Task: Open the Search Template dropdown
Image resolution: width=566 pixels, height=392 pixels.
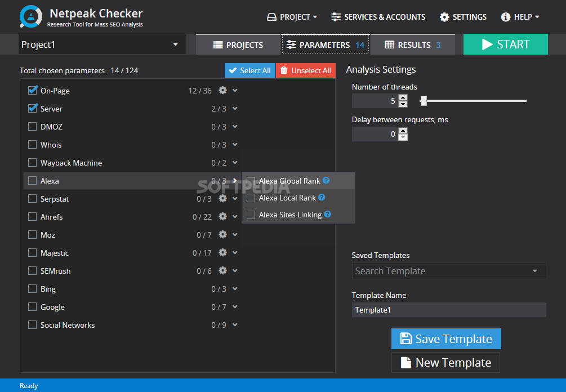Action: tap(449, 271)
